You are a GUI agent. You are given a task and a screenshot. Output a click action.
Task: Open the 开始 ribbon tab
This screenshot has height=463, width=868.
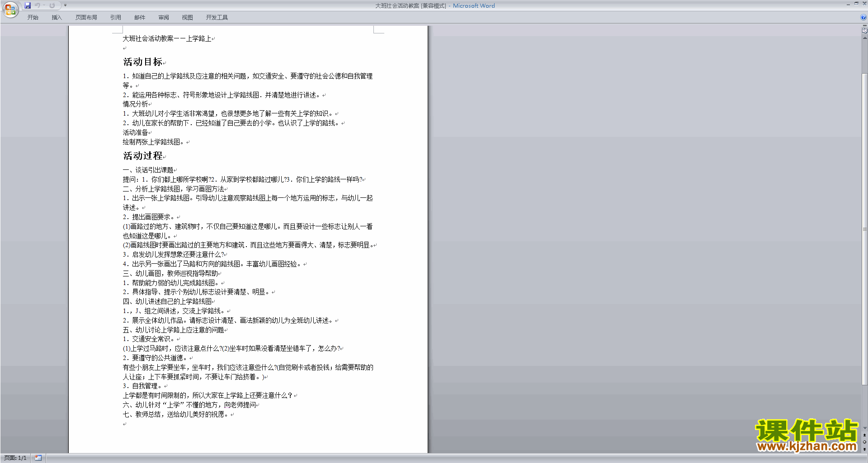(x=33, y=17)
